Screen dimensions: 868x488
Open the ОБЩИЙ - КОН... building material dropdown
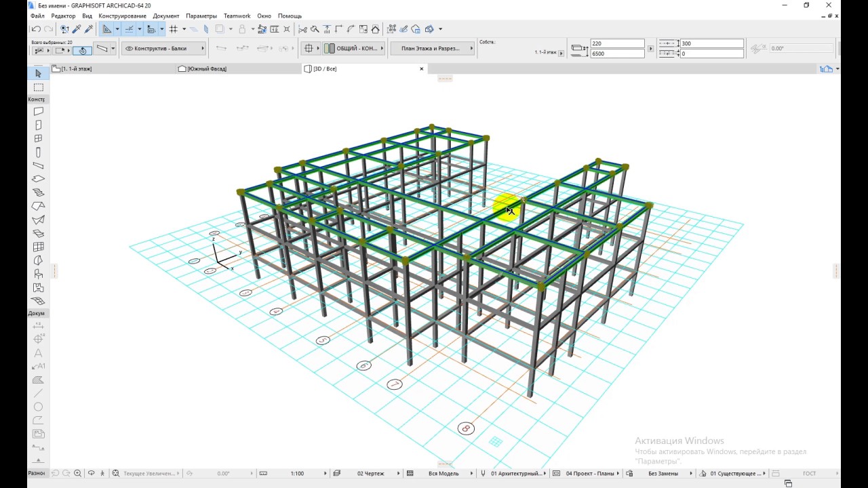pos(353,48)
